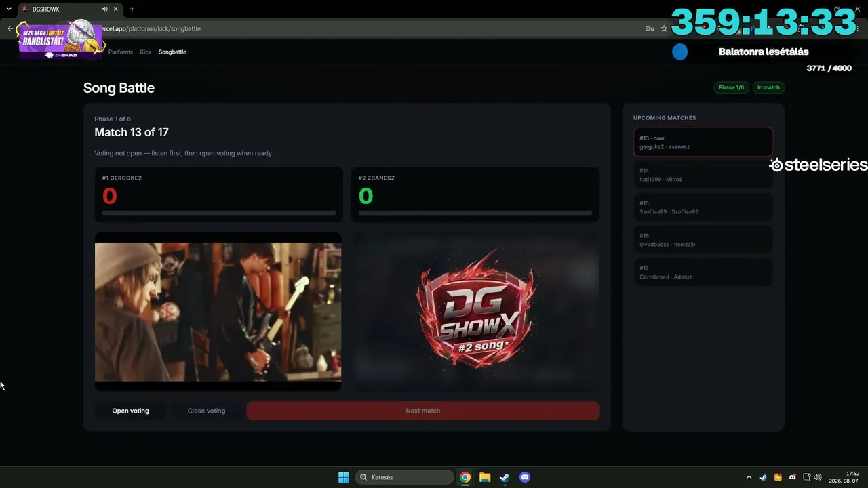This screenshot has height=488, width=868.
Task: Open a new browser tab
Action: [132, 9]
